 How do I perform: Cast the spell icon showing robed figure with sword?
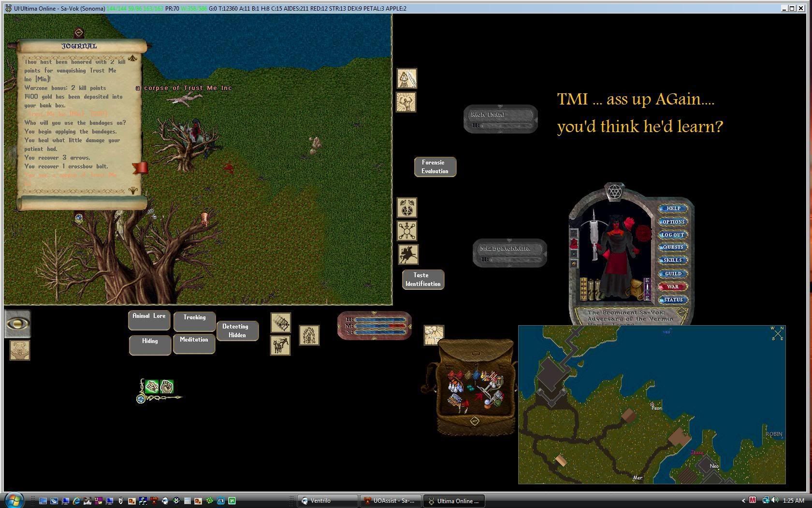click(x=407, y=78)
